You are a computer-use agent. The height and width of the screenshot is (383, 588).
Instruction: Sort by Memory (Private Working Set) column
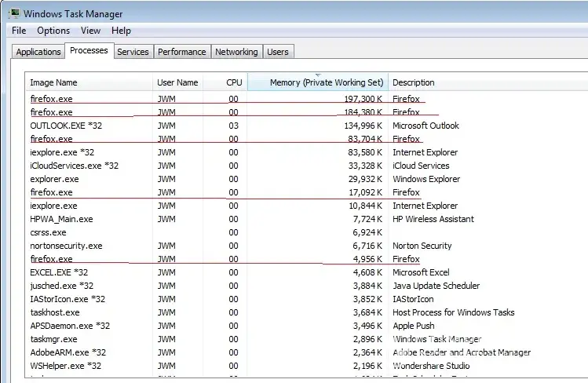[326, 82]
